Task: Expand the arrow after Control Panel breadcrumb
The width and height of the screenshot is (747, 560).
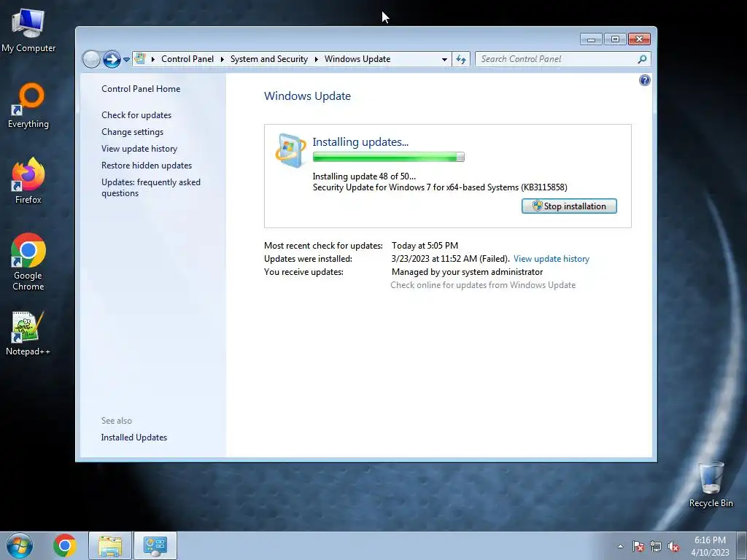Action: coord(222,59)
